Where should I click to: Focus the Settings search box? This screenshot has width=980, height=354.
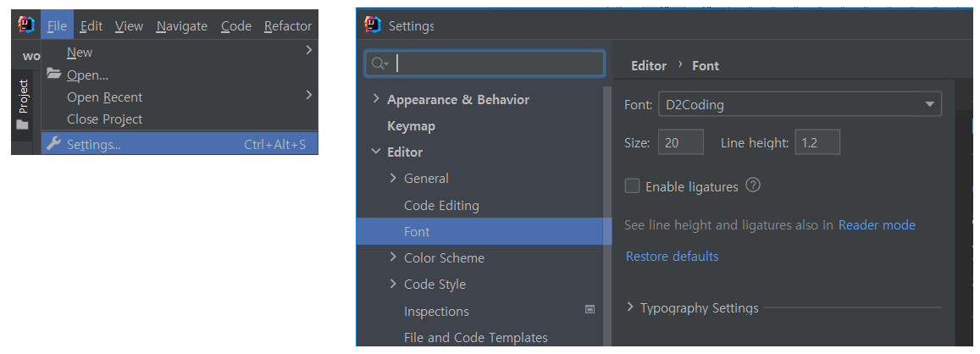[484, 64]
